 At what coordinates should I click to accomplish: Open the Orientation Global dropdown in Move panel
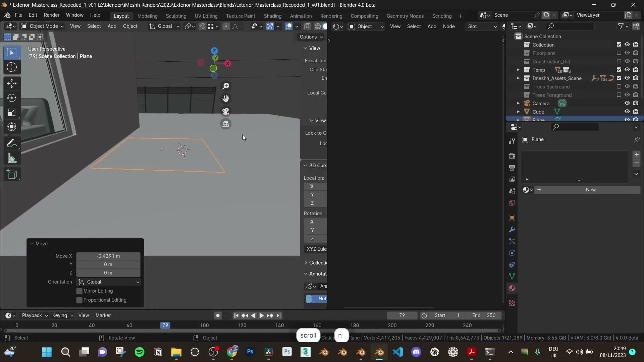pyautogui.click(x=108, y=282)
